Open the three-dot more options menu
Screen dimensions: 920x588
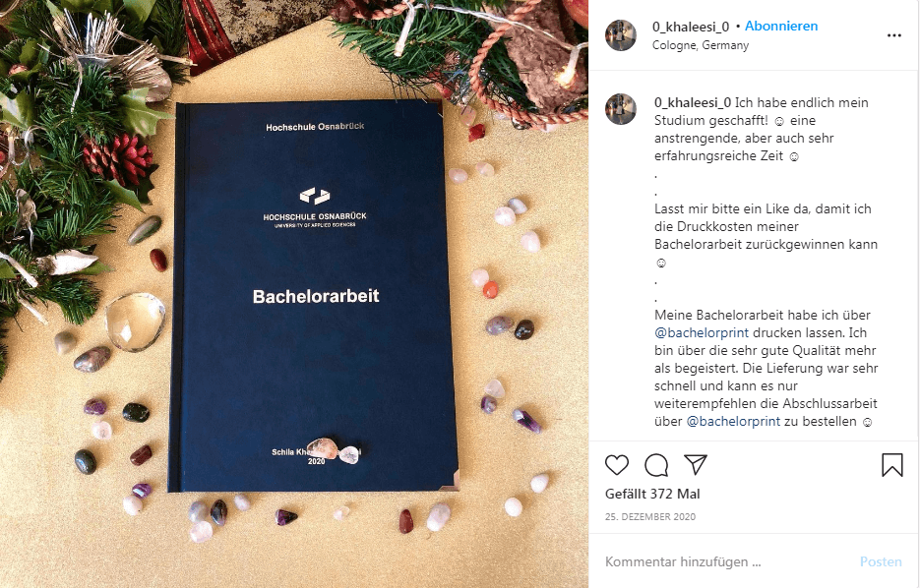894,35
